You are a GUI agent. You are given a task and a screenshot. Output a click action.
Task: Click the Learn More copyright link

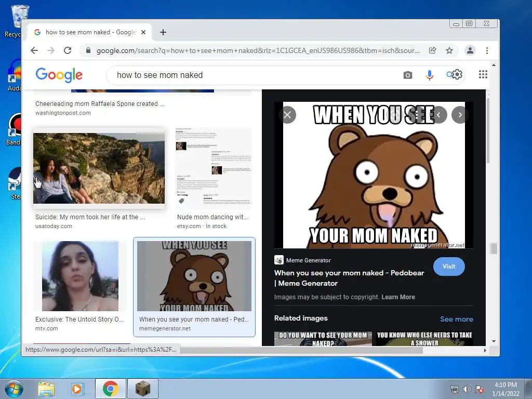[398, 297]
